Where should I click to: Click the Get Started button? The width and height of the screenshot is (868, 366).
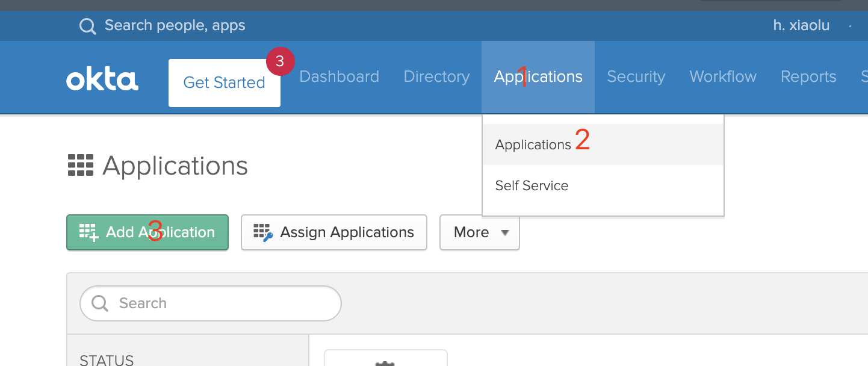(225, 83)
